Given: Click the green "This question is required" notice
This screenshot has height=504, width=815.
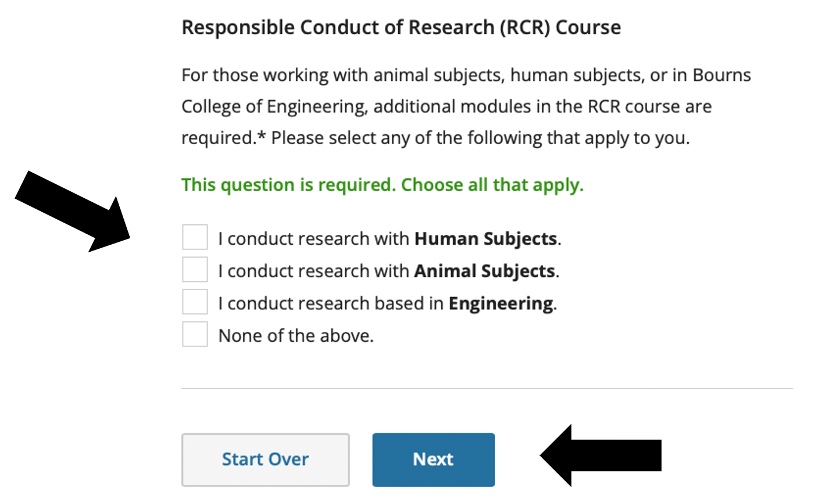Looking at the screenshot, I should [382, 185].
